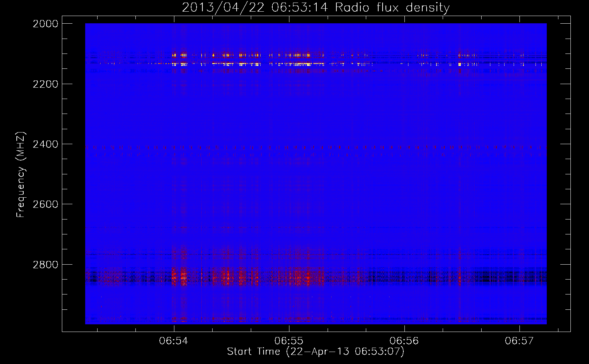The height and width of the screenshot is (364, 589).
Task: Click the 'Start Time (22-Apr-13 06:53:07)' axis label
Action: pos(316,352)
